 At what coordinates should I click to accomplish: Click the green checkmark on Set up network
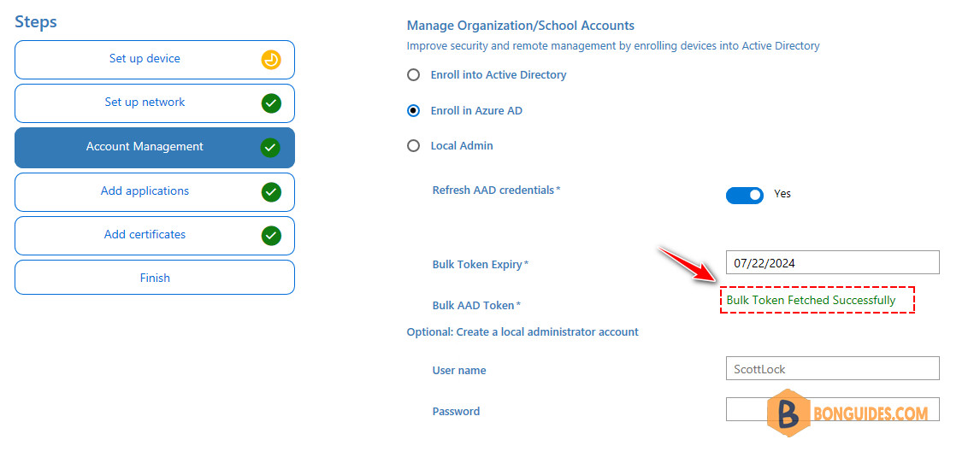271,103
